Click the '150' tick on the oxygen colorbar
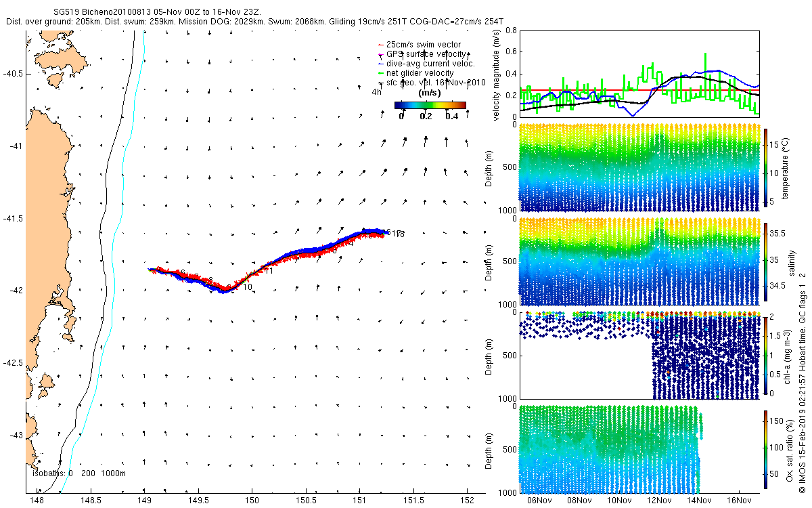This screenshot has width=812, height=508. pyautogui.click(x=776, y=421)
